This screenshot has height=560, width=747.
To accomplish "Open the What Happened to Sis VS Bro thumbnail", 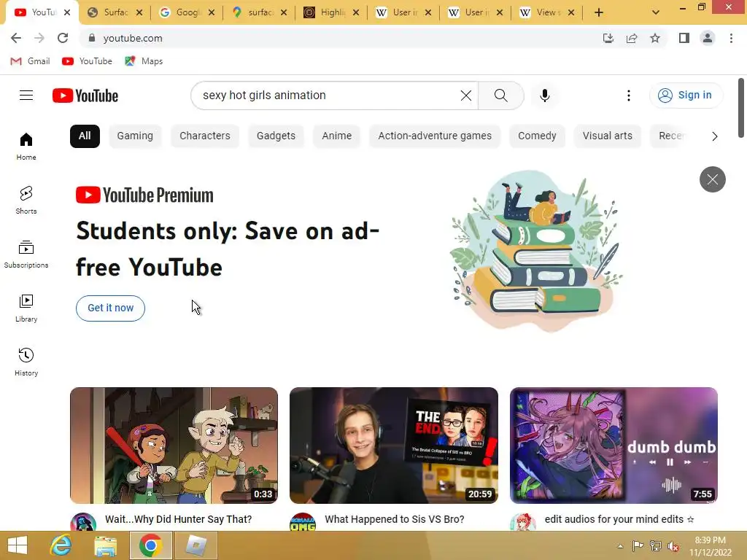I will [393, 446].
